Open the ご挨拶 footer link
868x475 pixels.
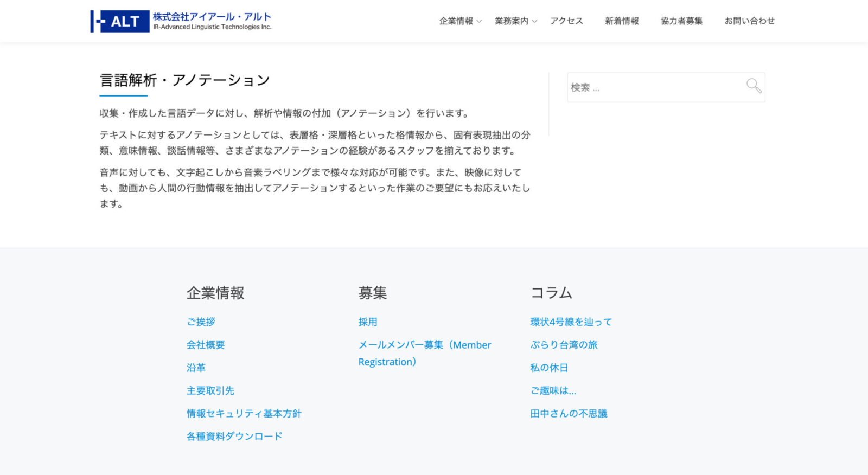point(201,322)
